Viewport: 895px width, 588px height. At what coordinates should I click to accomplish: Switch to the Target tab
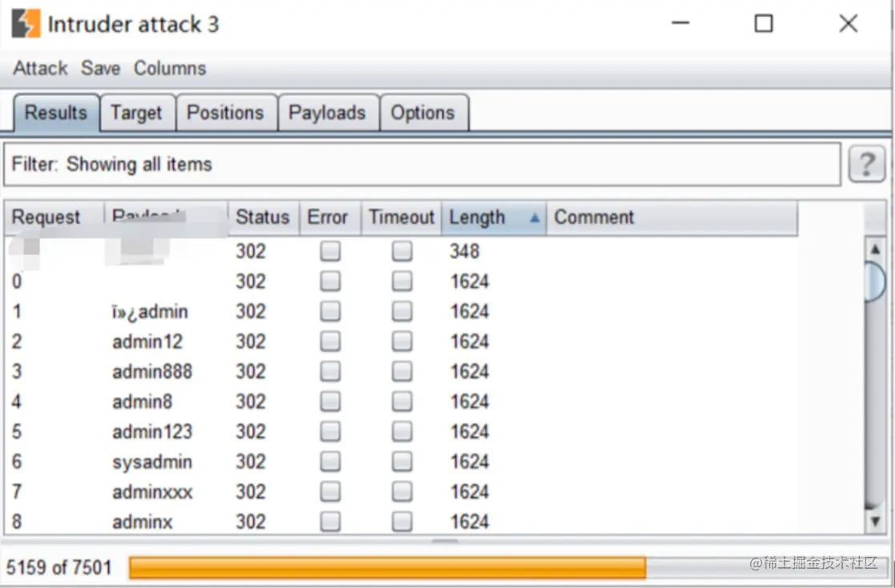pyautogui.click(x=136, y=113)
